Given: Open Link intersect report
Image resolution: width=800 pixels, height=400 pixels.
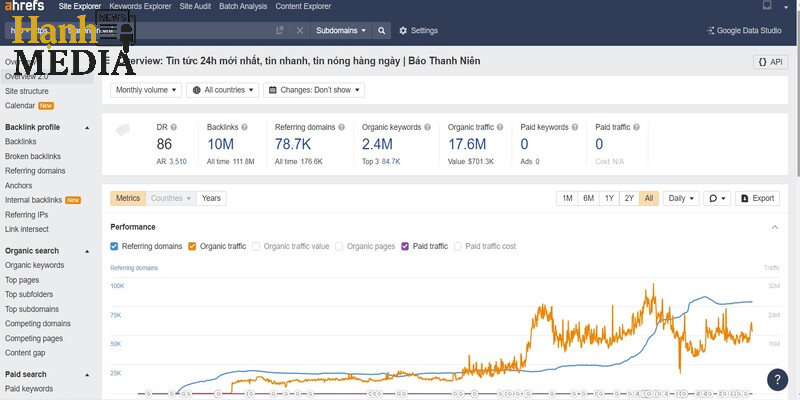Looking at the screenshot, I should 27,230.
